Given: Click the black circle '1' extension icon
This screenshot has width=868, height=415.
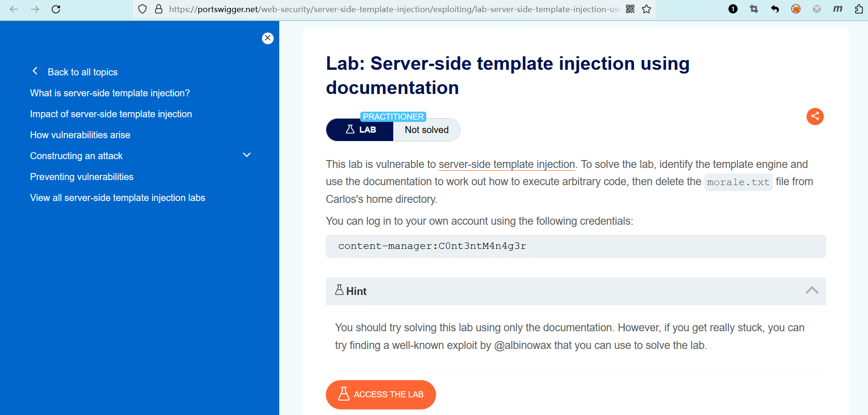Looking at the screenshot, I should [733, 9].
